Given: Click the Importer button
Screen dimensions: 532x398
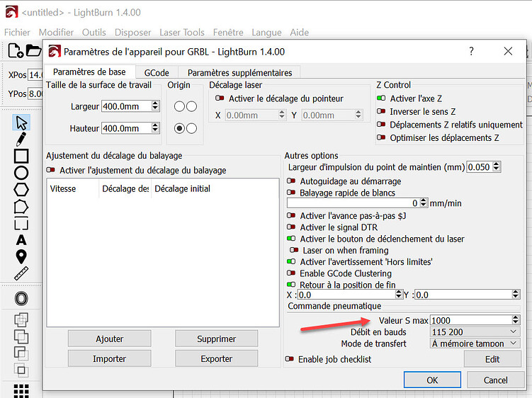Looking at the screenshot, I should pos(109,359).
